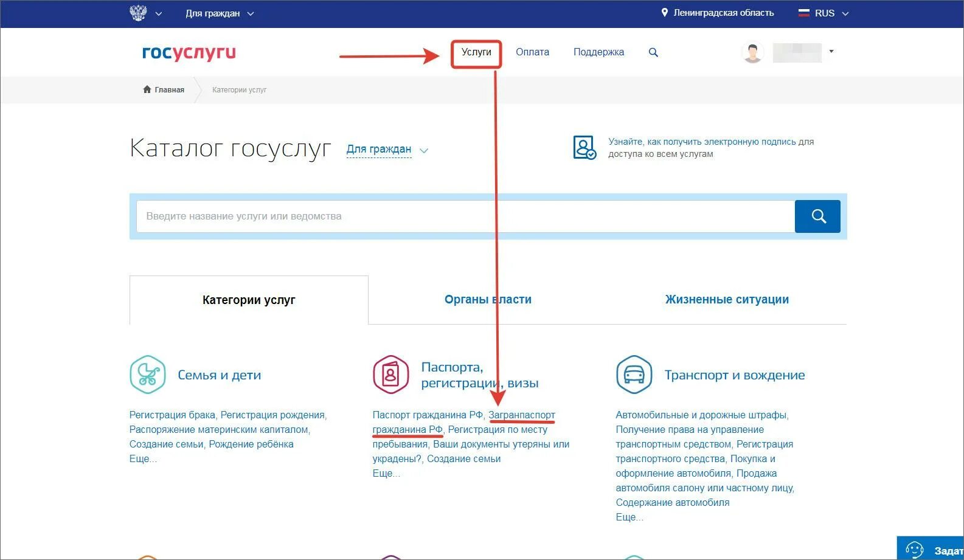Open the 'Рождение ребёнка' link
Image resolution: width=964 pixels, height=560 pixels.
click(251, 444)
